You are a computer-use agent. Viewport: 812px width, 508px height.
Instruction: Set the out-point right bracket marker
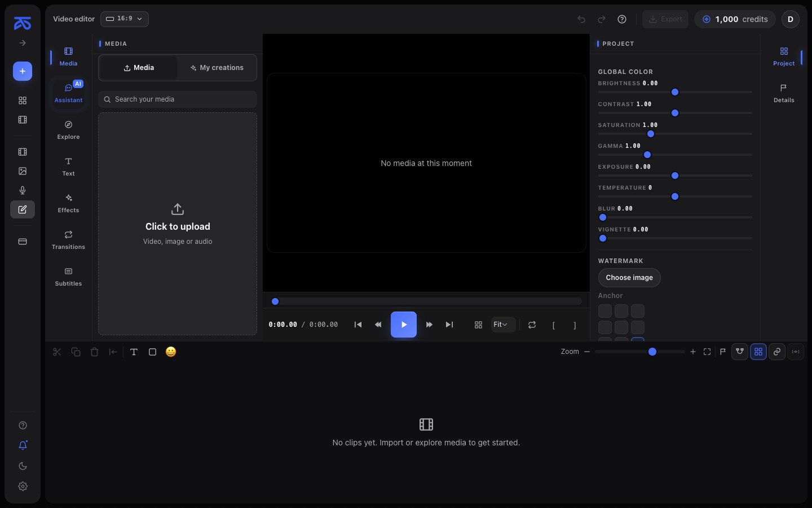pyautogui.click(x=575, y=325)
